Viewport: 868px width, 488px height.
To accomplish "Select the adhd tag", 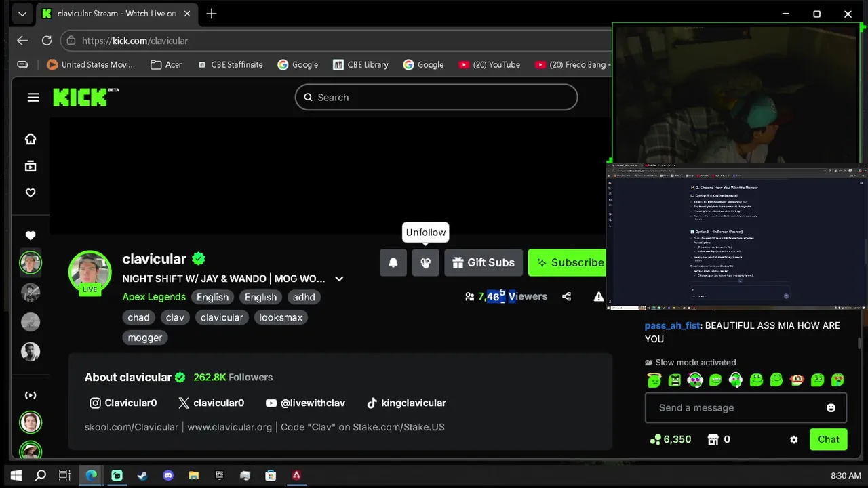I will click(304, 297).
